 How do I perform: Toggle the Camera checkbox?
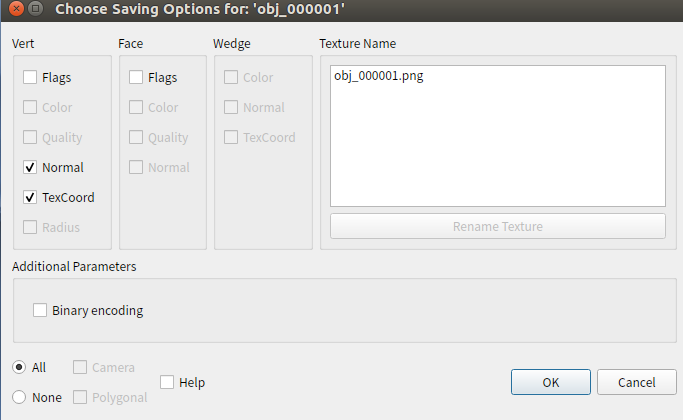click(80, 367)
